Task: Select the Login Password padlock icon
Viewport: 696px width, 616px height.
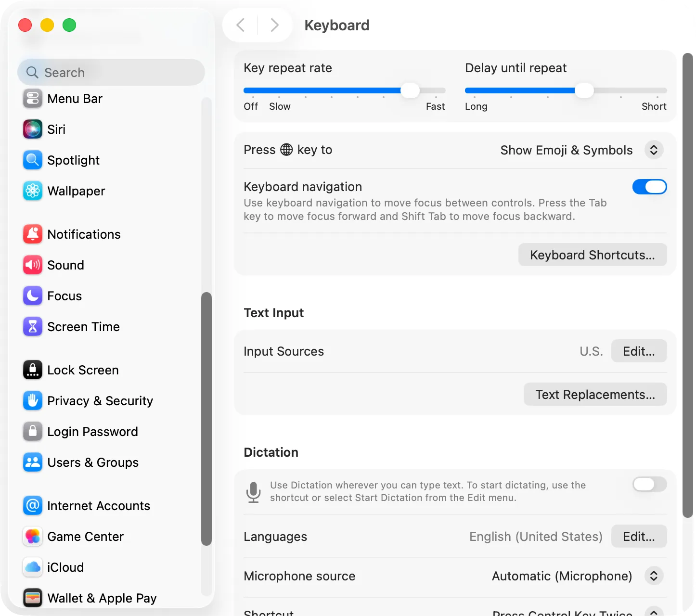Action: (x=33, y=432)
